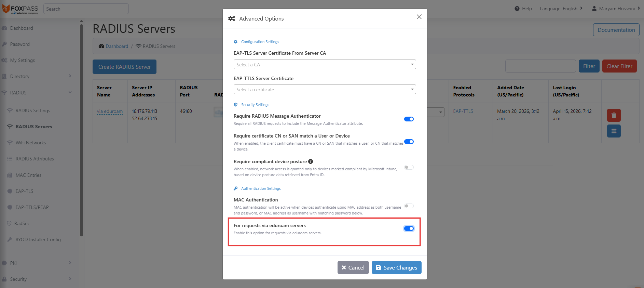Screen dimensions: 644x288
Task: Click the red trash delete icon
Action: (x=614, y=115)
